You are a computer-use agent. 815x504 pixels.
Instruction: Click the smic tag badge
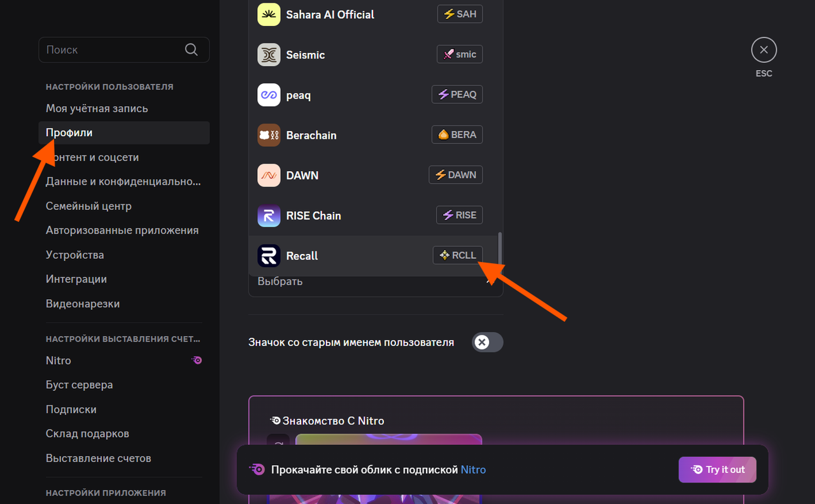(x=460, y=54)
